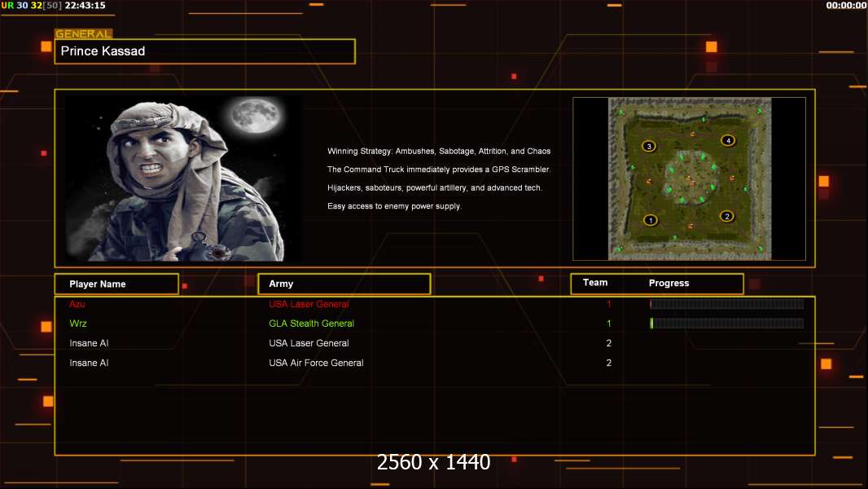Click Azu's USA Laser General army text

point(309,304)
